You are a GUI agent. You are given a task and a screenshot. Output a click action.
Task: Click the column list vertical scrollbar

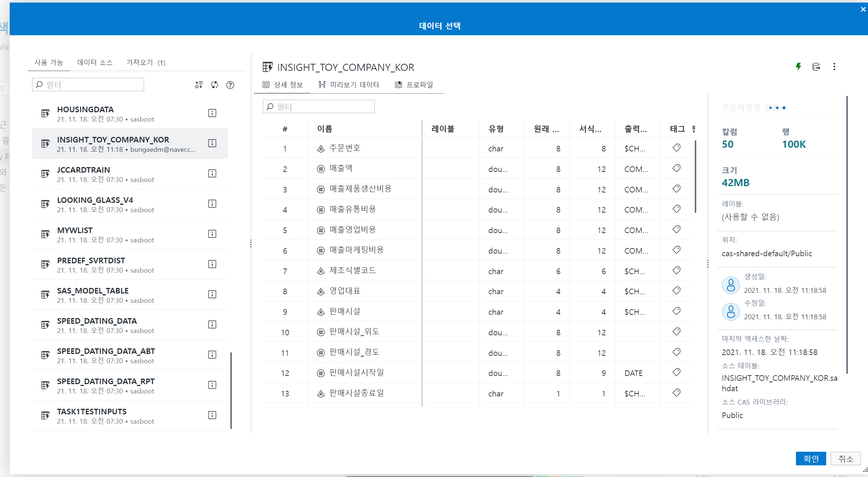coord(695,176)
